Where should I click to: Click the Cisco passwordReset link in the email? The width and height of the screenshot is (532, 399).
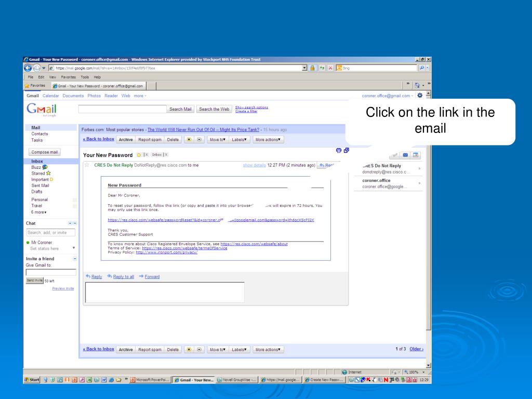point(211,220)
